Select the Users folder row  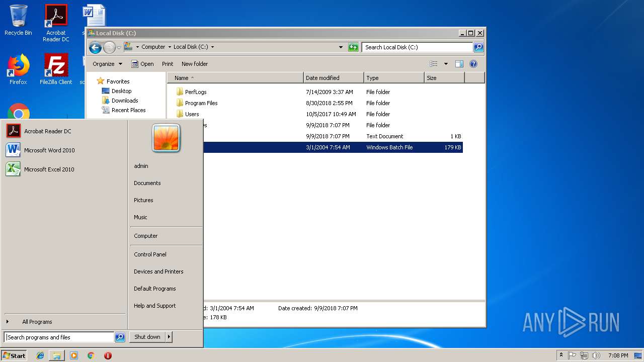[318, 114]
